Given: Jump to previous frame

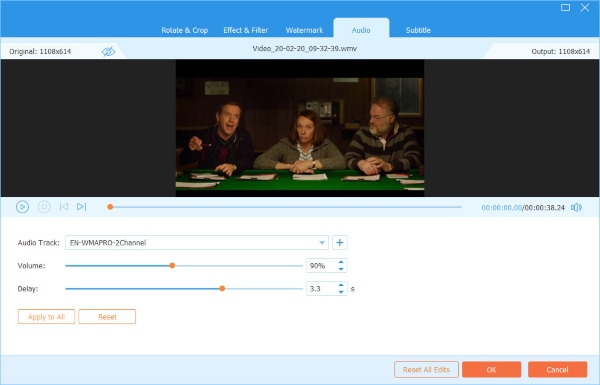Looking at the screenshot, I should click(64, 207).
